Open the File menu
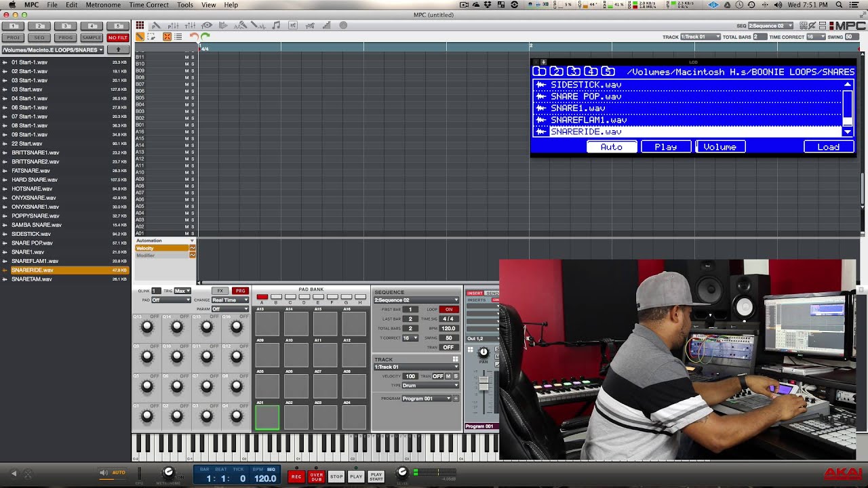Image resolution: width=868 pixels, height=488 pixels. 52,5
